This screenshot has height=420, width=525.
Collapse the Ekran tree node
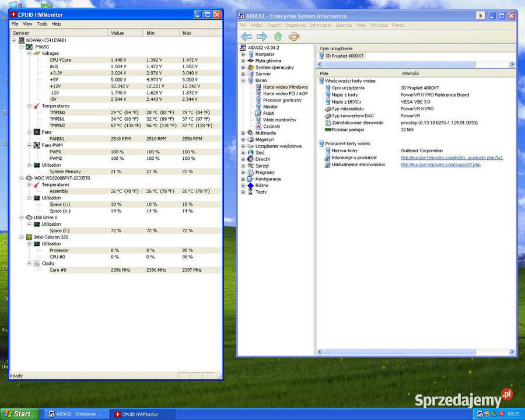pos(243,80)
